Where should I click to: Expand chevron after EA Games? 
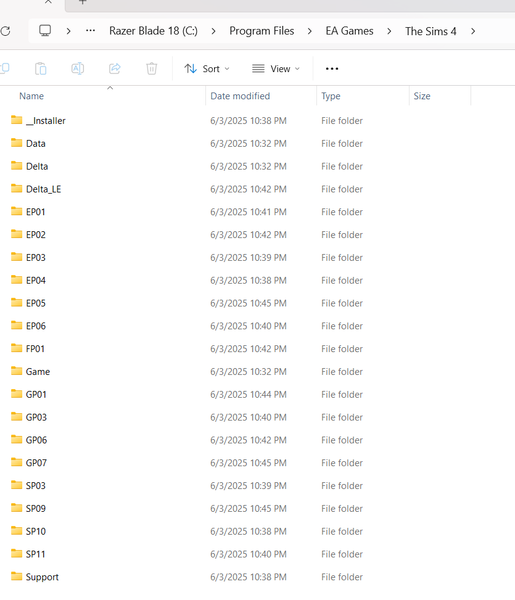pyautogui.click(x=389, y=31)
